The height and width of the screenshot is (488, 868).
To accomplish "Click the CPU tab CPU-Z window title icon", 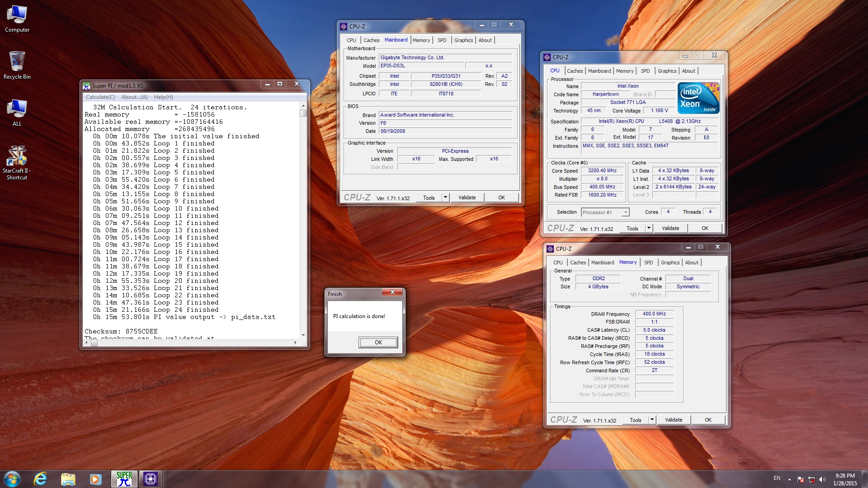I will [547, 57].
